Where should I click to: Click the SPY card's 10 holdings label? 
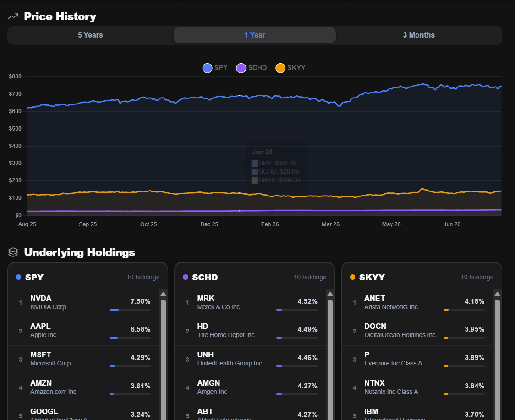[x=143, y=277]
